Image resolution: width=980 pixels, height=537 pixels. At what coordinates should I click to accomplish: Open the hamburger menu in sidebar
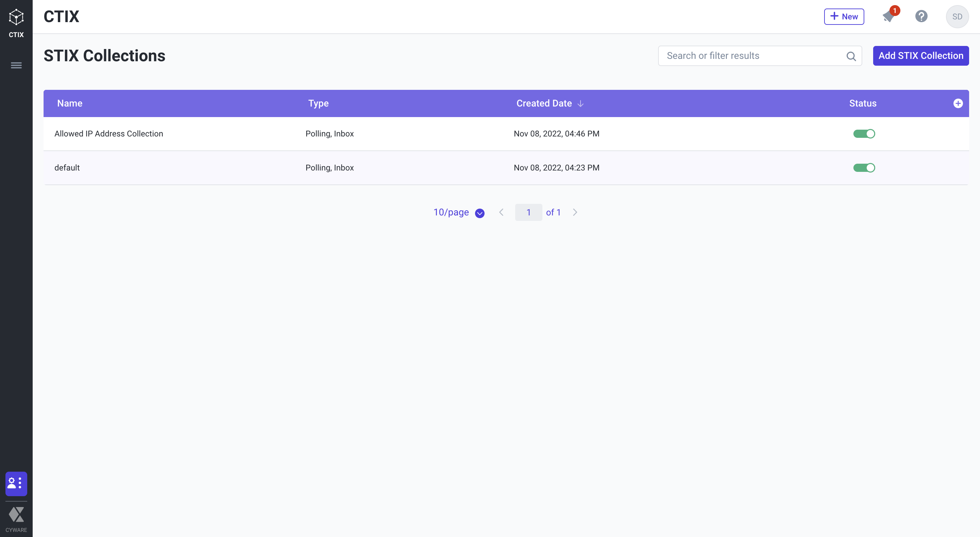(x=16, y=65)
